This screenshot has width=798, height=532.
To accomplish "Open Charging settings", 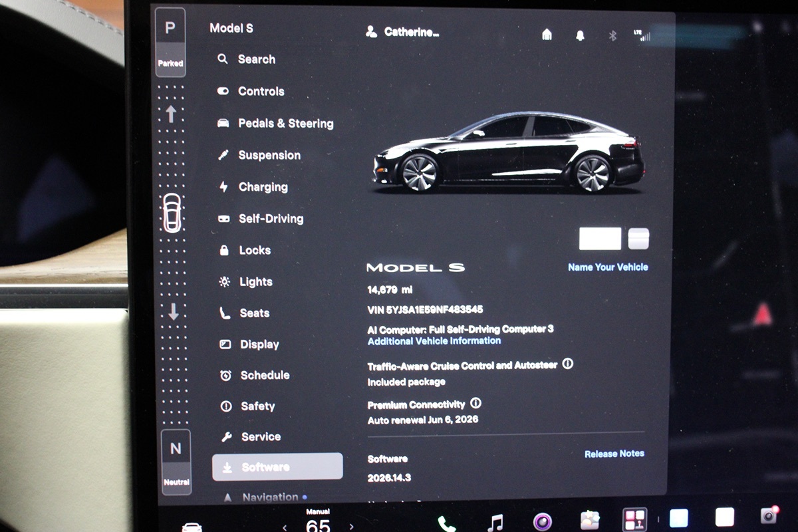I will point(253,187).
